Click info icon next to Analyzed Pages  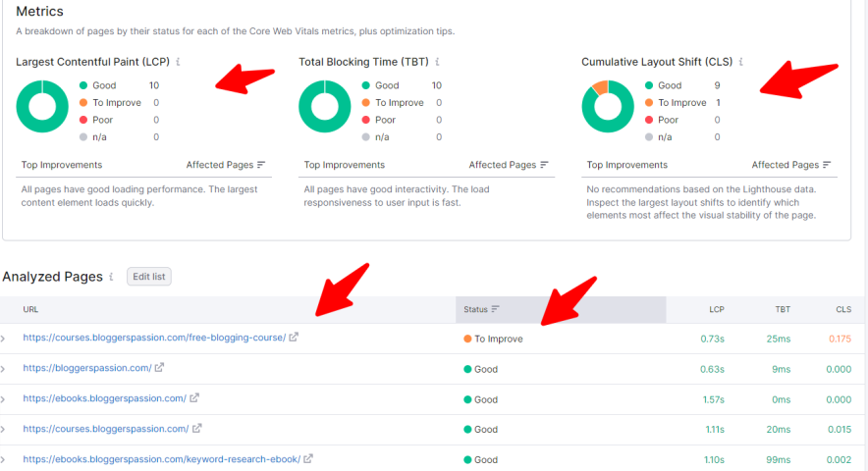pos(112,278)
